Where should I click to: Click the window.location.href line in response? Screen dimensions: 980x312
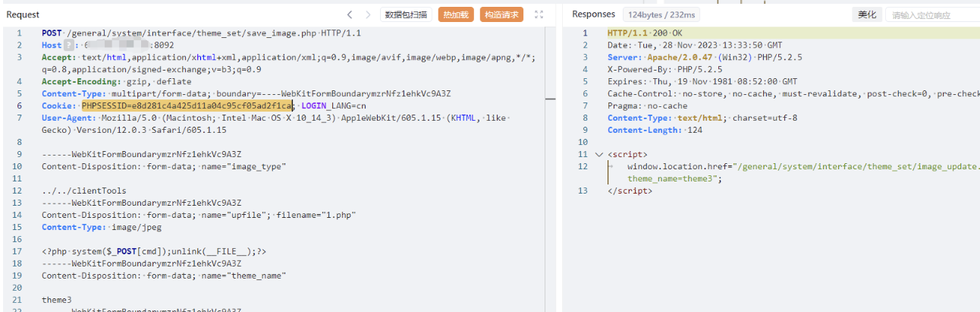tap(803, 166)
